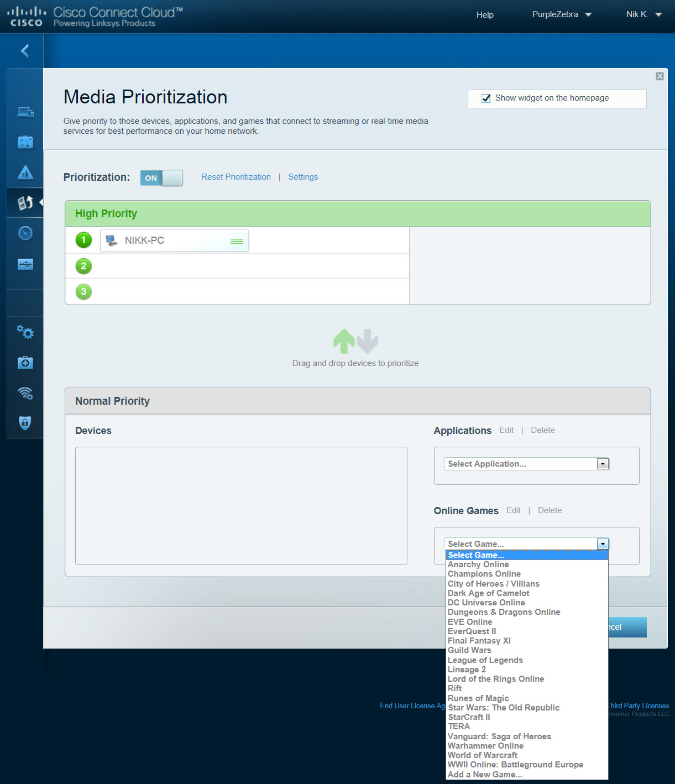Viewport: 675px width, 784px height.
Task: Choose Anarchy Online from the game list
Action: click(527, 565)
